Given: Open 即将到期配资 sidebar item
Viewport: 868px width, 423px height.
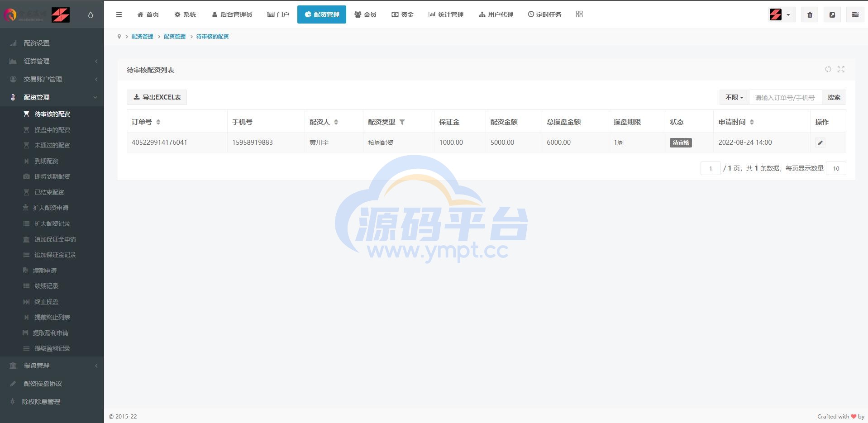Looking at the screenshot, I should 52,176.
